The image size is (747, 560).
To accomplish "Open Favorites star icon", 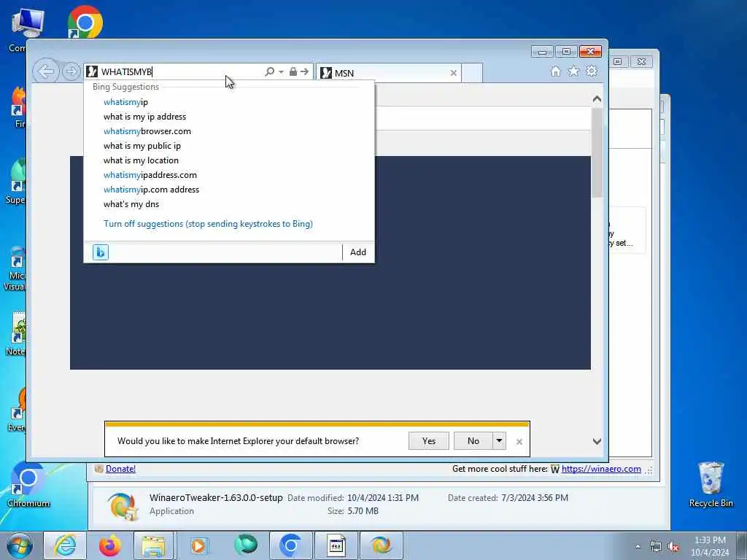I will 573,71.
